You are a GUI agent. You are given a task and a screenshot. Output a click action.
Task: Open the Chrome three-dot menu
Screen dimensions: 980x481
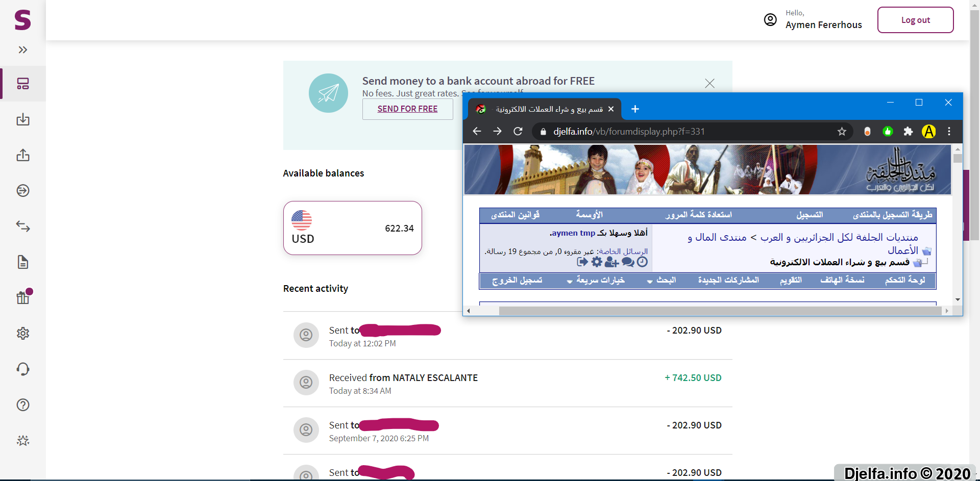(x=949, y=132)
